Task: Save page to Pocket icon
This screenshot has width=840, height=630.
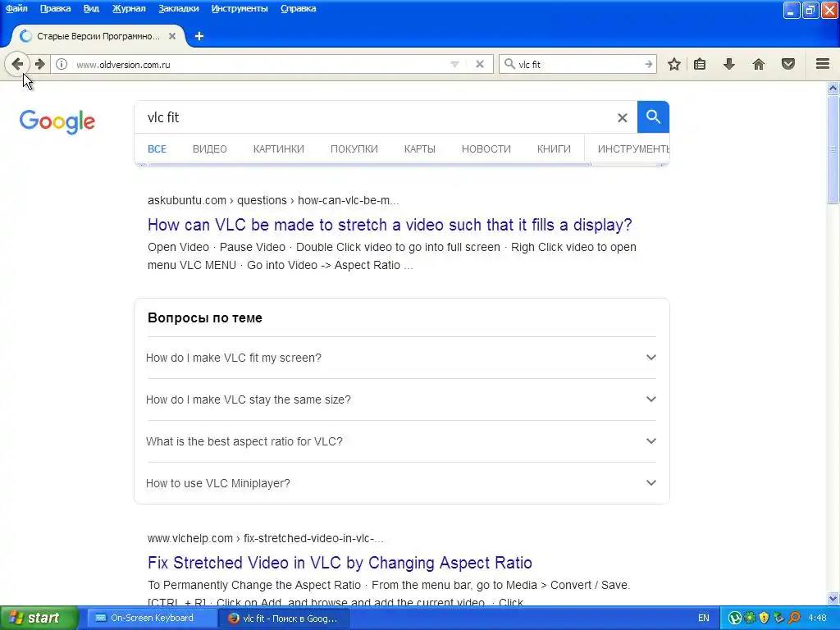Action: tap(788, 64)
